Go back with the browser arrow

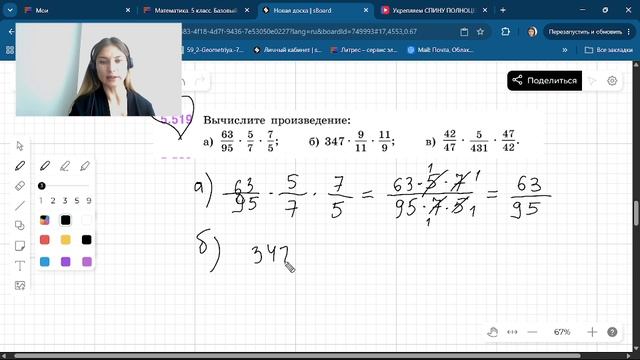pyautogui.click(x=11, y=32)
